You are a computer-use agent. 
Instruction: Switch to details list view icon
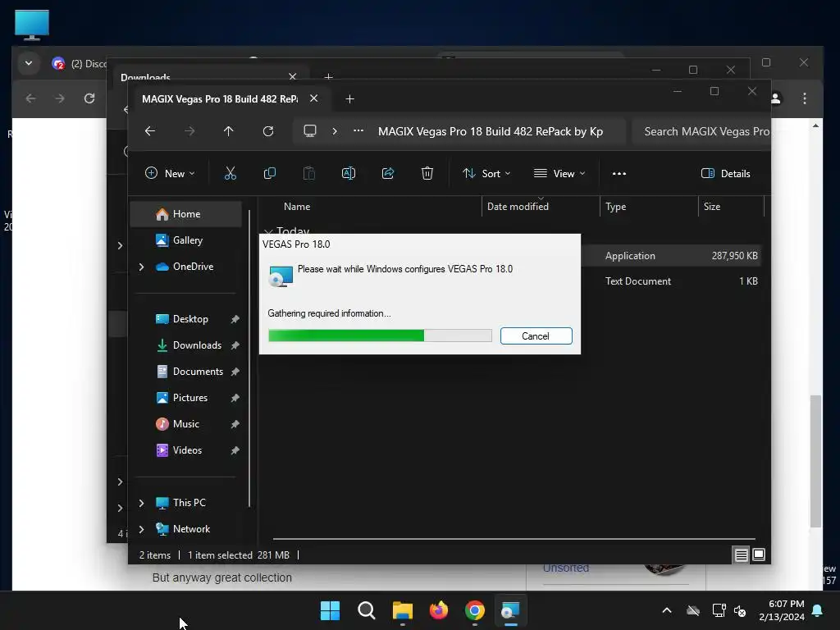coord(741,555)
